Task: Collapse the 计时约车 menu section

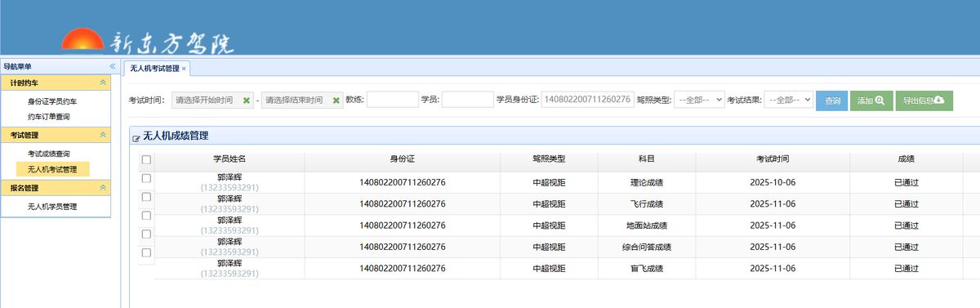Action: (102, 83)
